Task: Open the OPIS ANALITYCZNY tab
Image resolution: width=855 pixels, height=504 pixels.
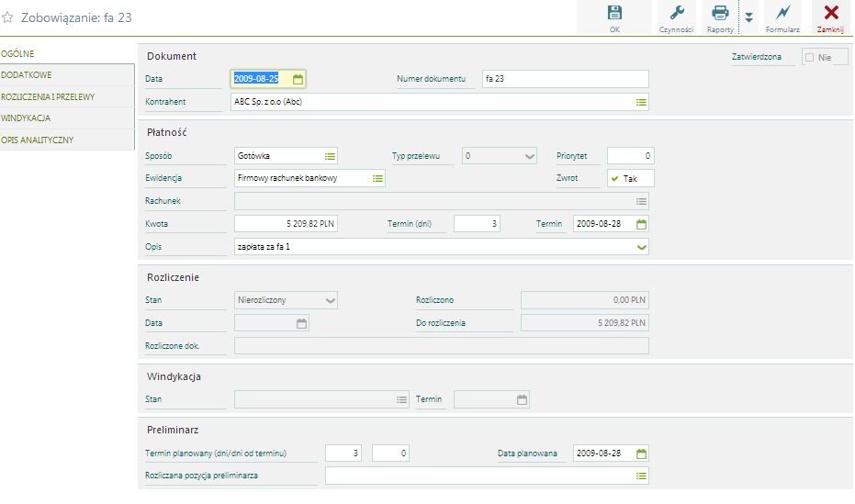Action: [67, 140]
